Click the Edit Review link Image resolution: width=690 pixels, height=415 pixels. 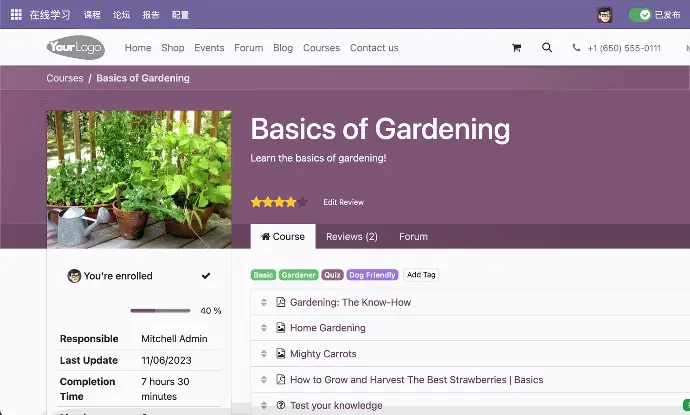(x=343, y=202)
